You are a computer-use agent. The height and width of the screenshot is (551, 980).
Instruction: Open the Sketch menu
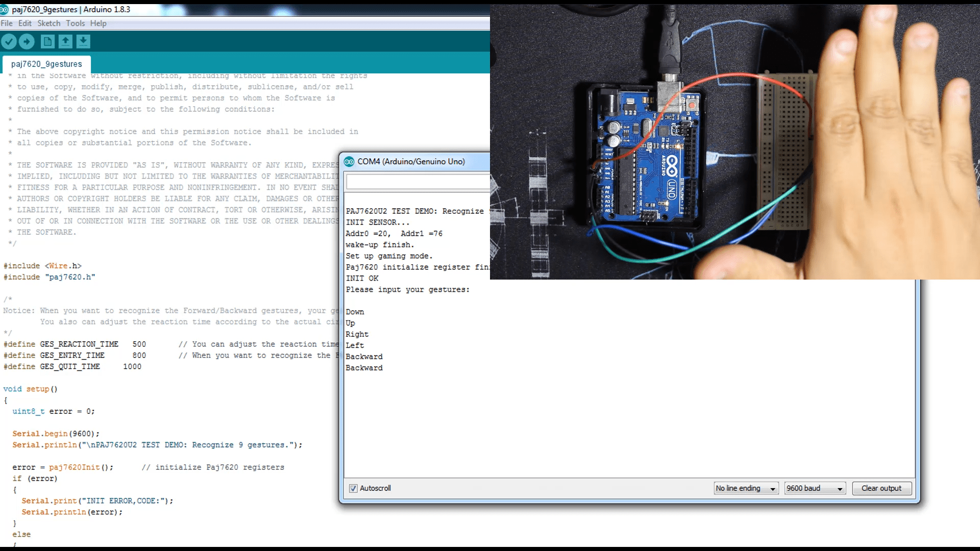[48, 23]
